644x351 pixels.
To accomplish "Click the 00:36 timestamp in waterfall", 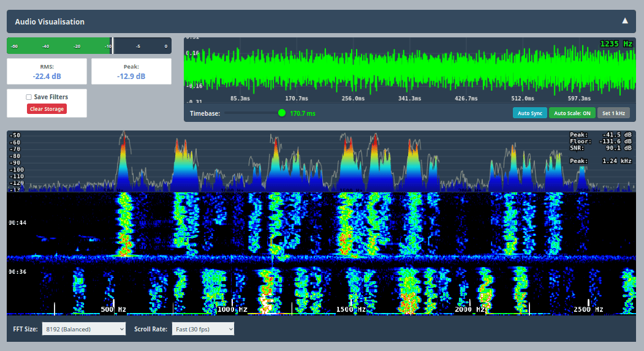I will 17,272.
